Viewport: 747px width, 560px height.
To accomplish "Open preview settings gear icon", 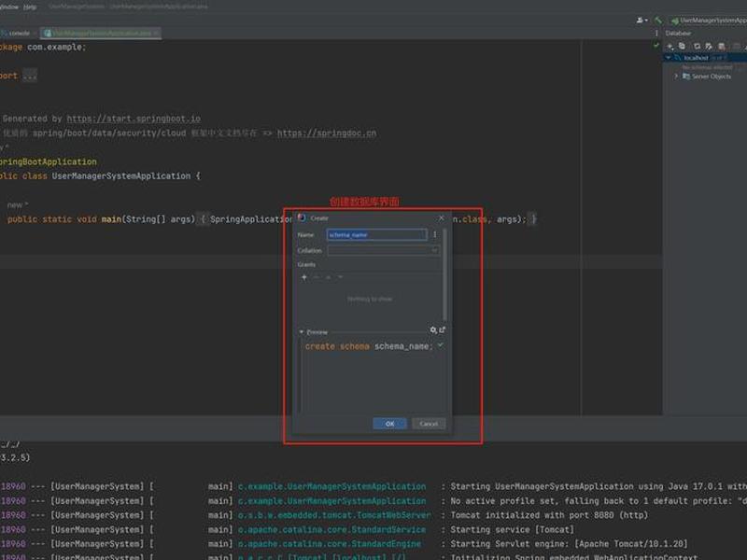I will click(433, 329).
